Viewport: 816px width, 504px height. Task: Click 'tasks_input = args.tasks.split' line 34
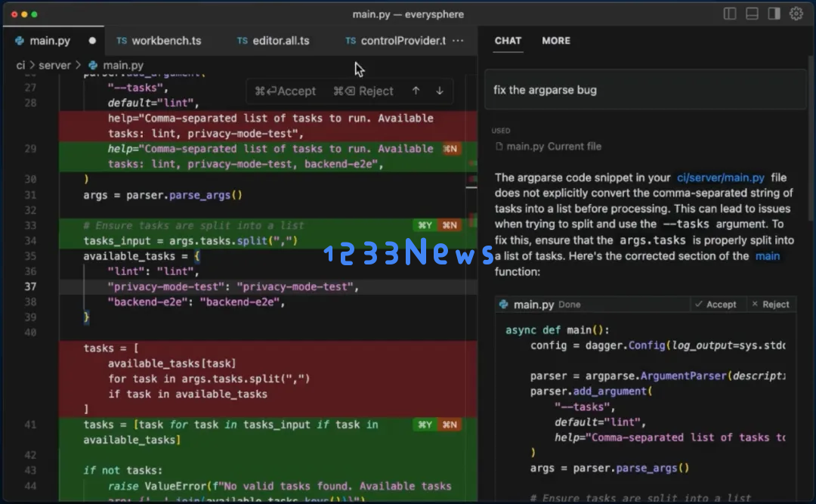(190, 240)
